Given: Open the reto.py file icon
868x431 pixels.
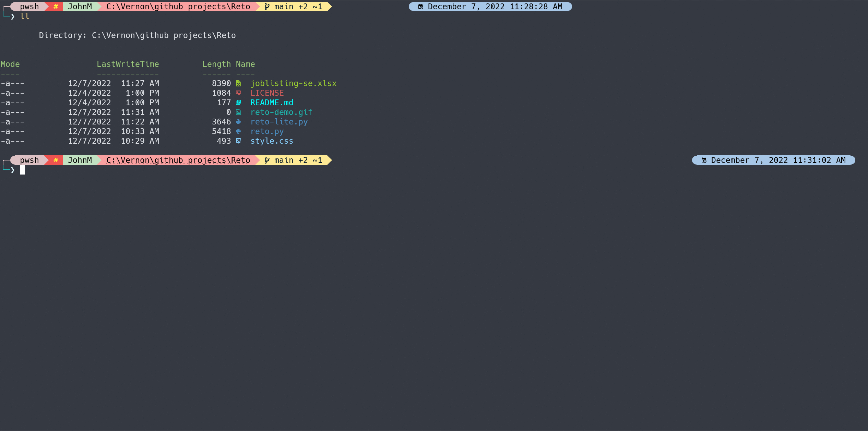Looking at the screenshot, I should coord(238,131).
